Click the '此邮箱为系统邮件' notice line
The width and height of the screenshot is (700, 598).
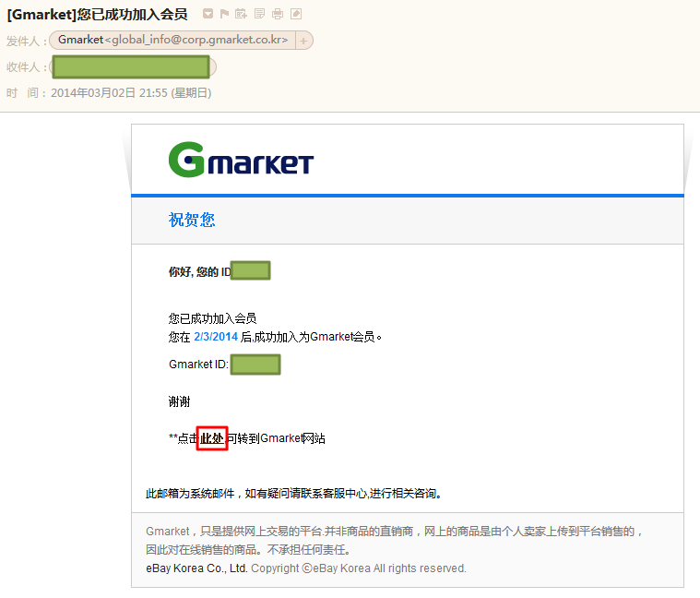(x=294, y=494)
